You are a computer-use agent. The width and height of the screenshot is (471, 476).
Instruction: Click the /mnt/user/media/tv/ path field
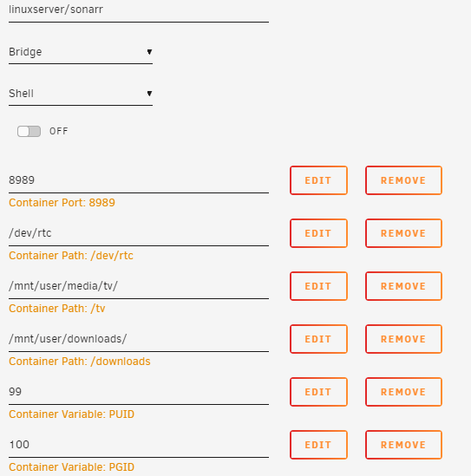click(139, 286)
